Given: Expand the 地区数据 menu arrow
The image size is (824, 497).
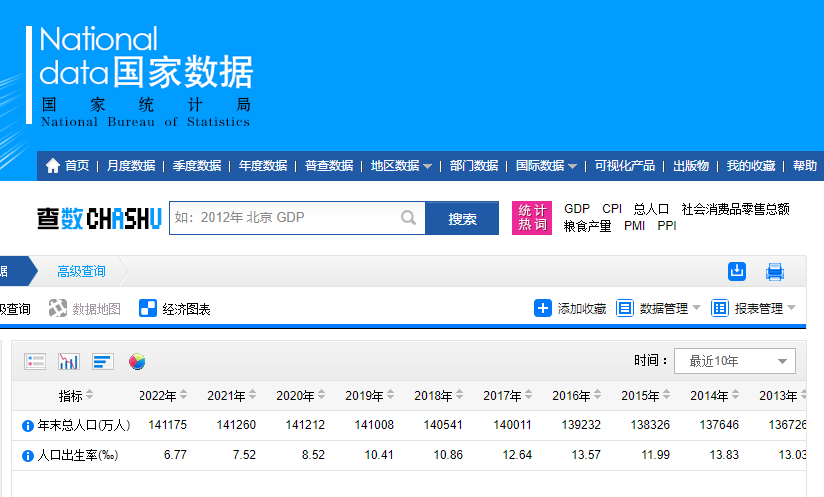Looking at the screenshot, I should coord(427,167).
